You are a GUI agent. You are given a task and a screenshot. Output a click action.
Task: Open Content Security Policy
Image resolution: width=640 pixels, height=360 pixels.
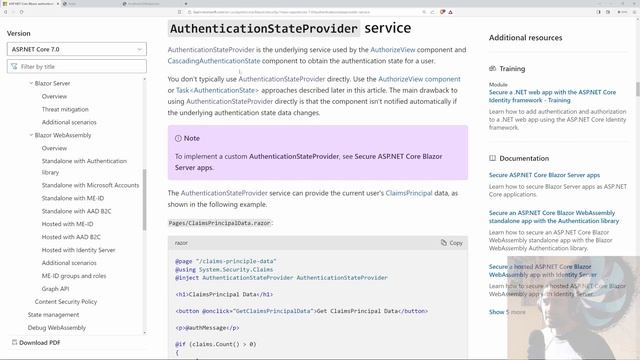[66, 302]
